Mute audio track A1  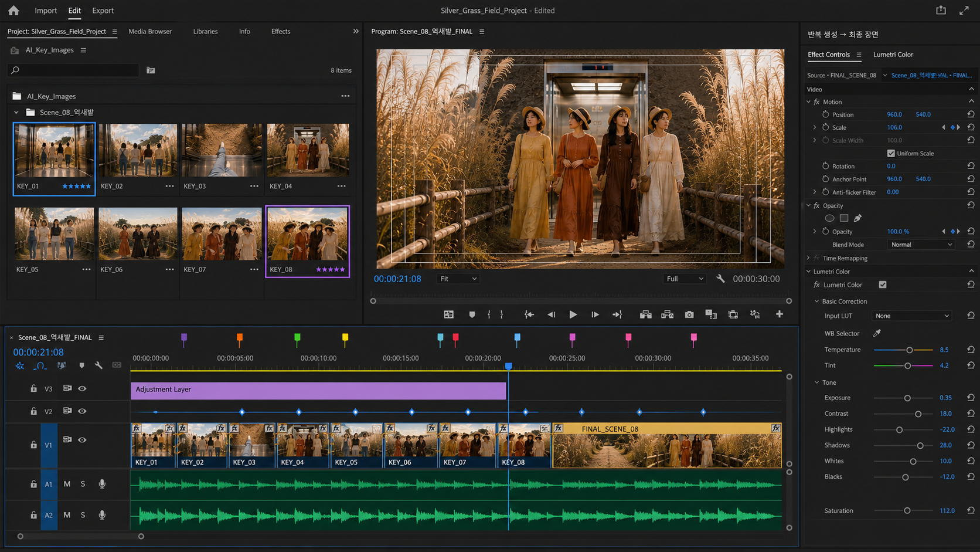pyautogui.click(x=67, y=484)
